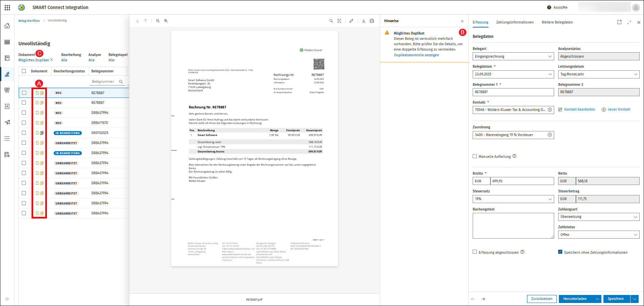
Task: Open the AssistMe help
Action: click(x=557, y=7)
